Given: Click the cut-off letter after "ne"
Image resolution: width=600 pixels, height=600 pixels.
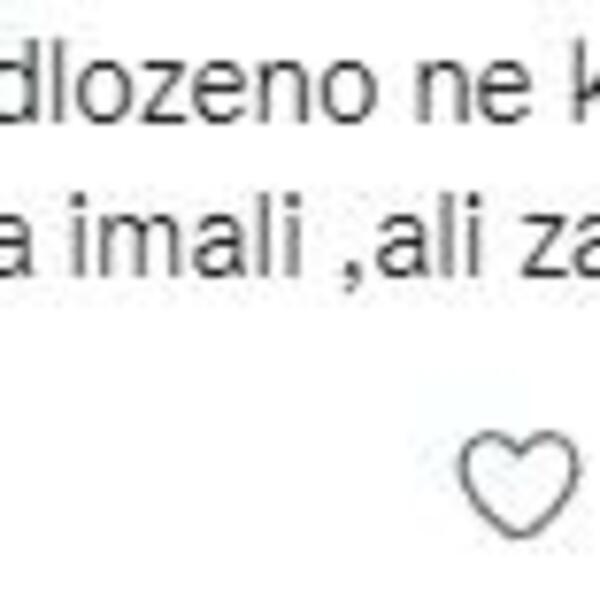Looking at the screenshot, I should click(x=585, y=81).
